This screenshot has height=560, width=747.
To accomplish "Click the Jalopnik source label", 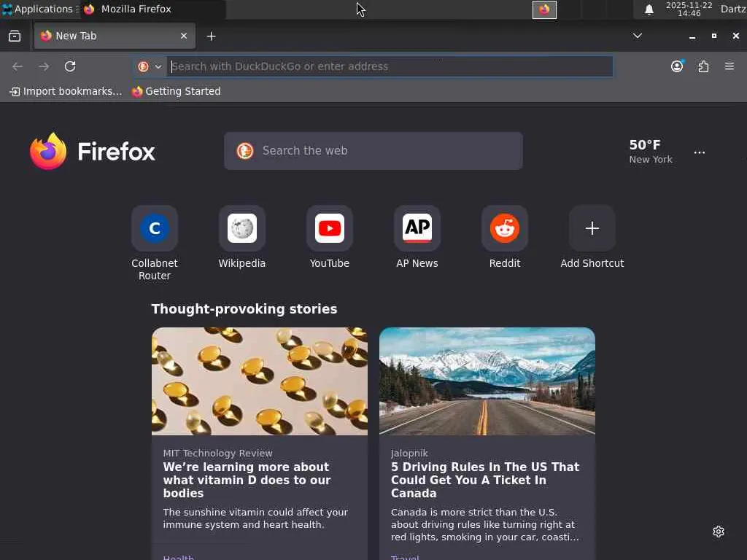I will click(x=409, y=454).
